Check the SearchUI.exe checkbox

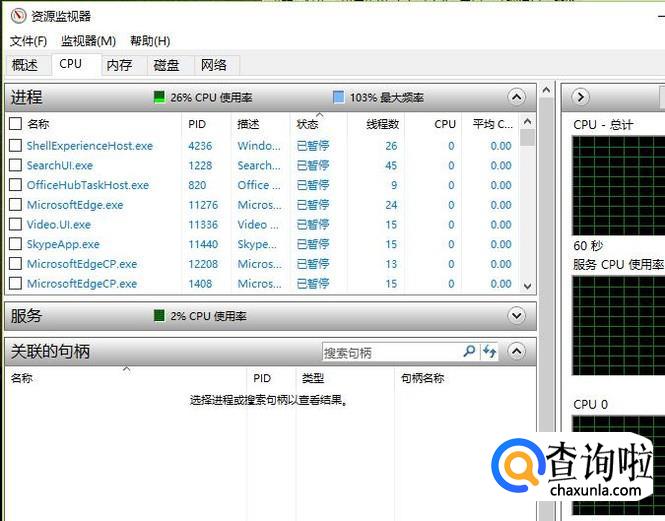coord(15,165)
